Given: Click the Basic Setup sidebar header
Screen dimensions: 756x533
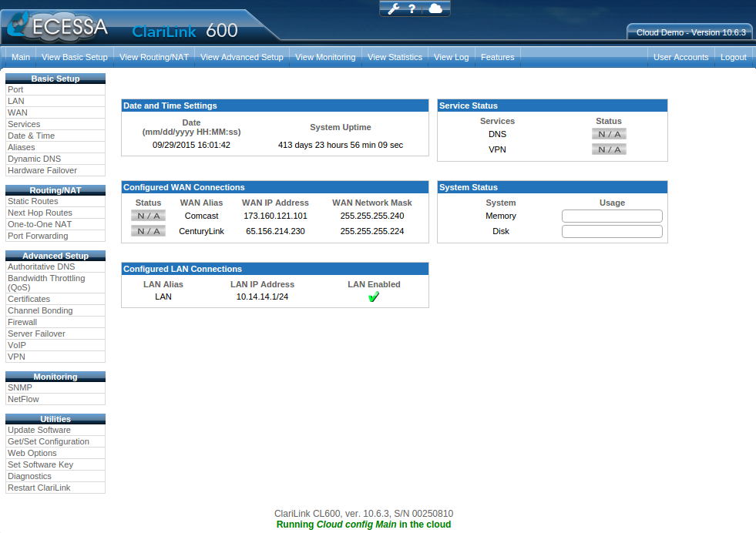Looking at the screenshot, I should click(x=55, y=79).
